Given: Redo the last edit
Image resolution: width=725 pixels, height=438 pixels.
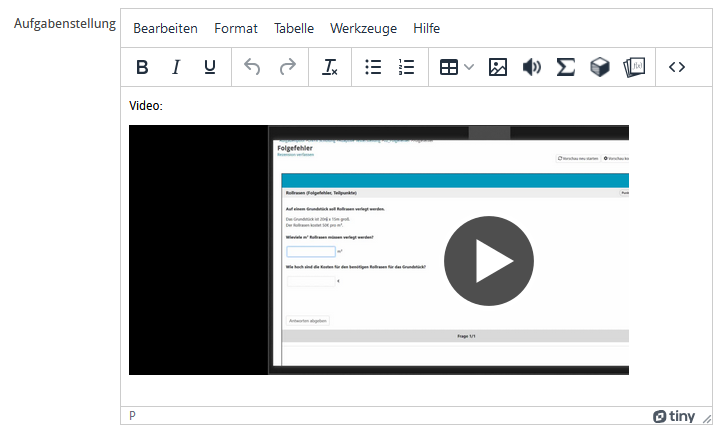Looking at the screenshot, I should [287, 67].
